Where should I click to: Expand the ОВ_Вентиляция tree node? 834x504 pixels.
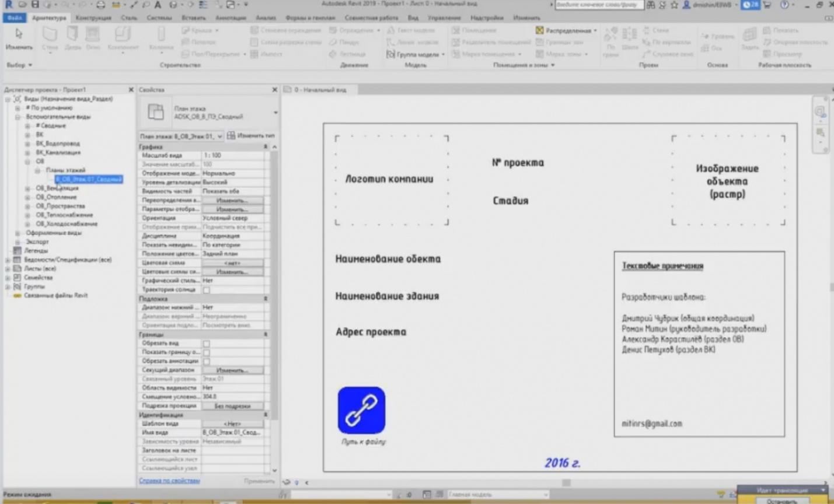(x=27, y=188)
